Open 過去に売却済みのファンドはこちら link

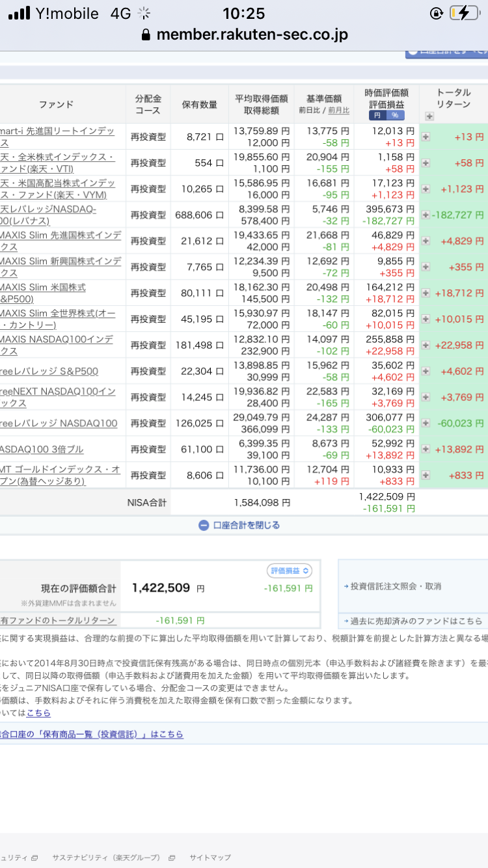(x=416, y=621)
